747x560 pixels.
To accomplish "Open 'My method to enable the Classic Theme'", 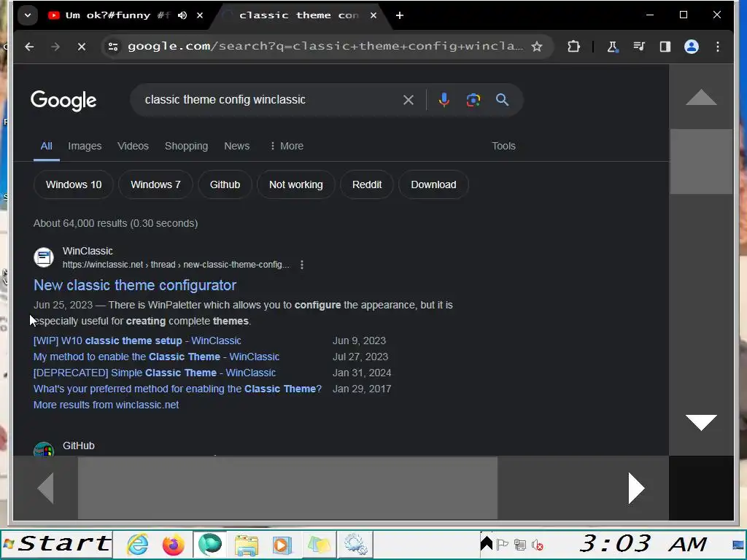I will 156,357.
